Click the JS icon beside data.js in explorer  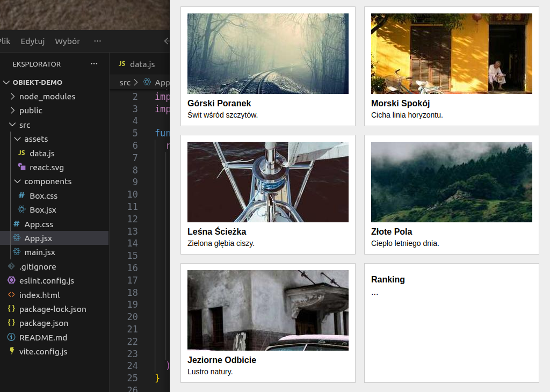coord(21,153)
